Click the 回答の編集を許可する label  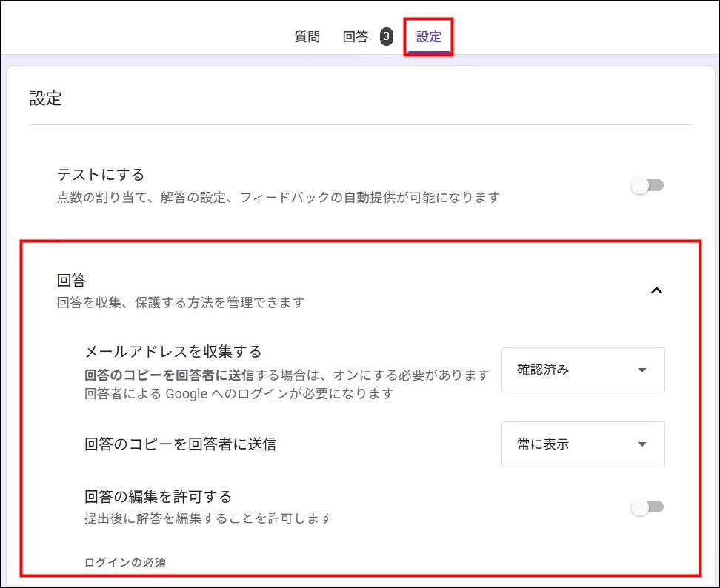(159, 496)
